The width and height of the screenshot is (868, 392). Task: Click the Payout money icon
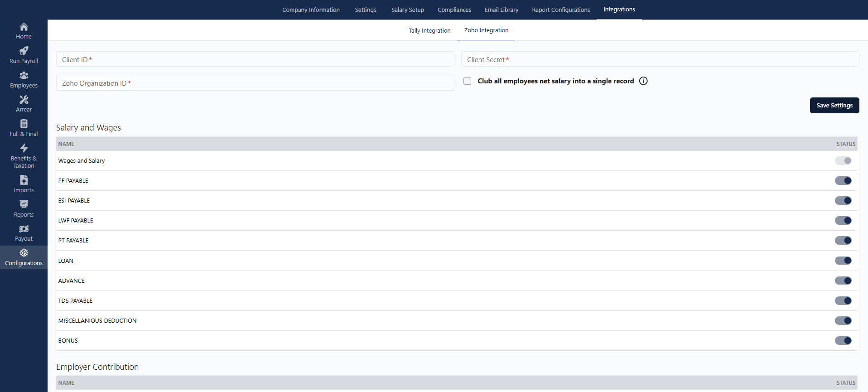tap(24, 229)
